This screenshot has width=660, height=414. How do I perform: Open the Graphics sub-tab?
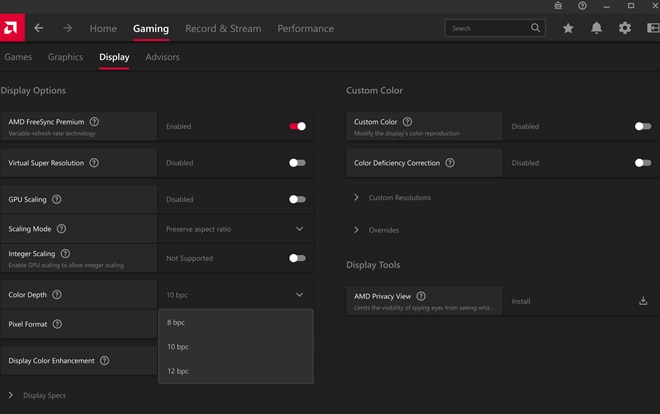[x=65, y=57]
